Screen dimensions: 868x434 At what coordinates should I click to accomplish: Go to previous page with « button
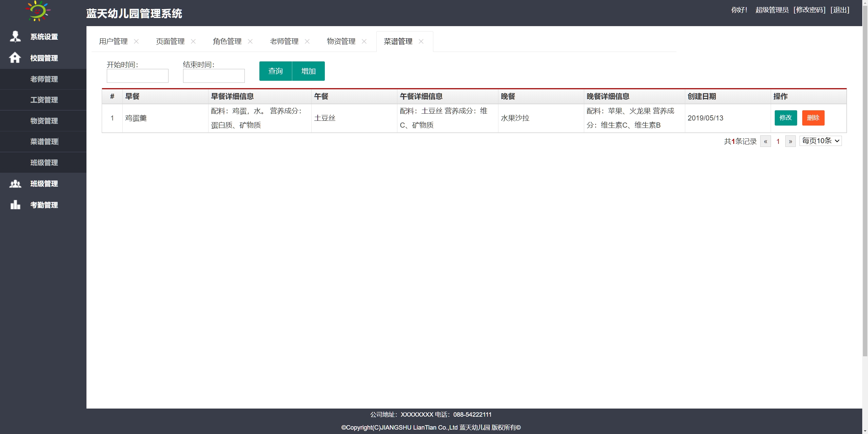coord(766,141)
